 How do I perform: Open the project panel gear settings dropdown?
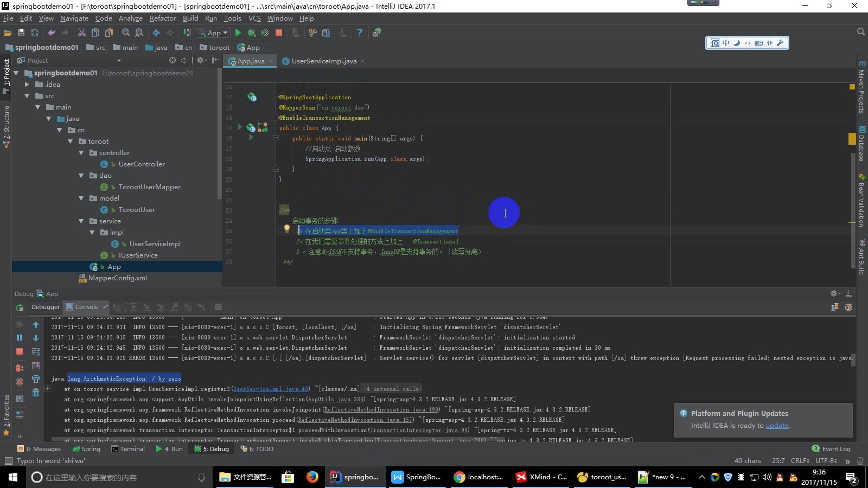pyautogui.click(x=201, y=61)
